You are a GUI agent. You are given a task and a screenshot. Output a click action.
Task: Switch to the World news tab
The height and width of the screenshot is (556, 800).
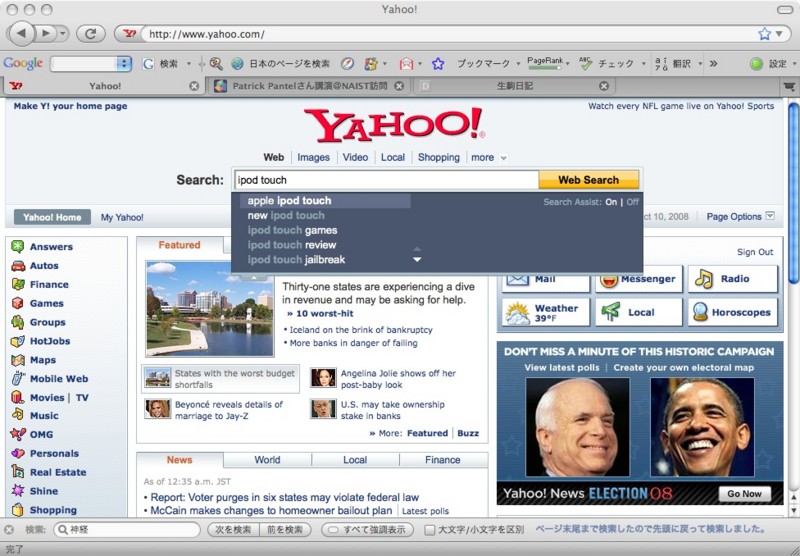[267, 460]
